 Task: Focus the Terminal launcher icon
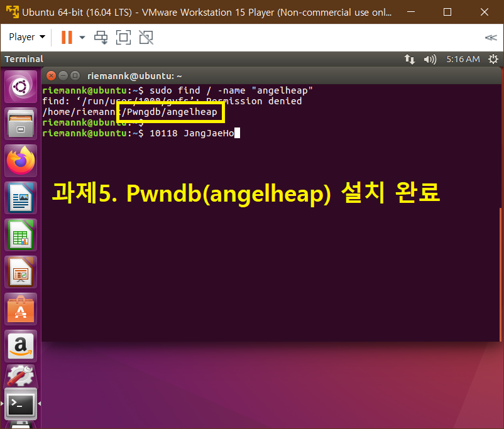pos(21,404)
